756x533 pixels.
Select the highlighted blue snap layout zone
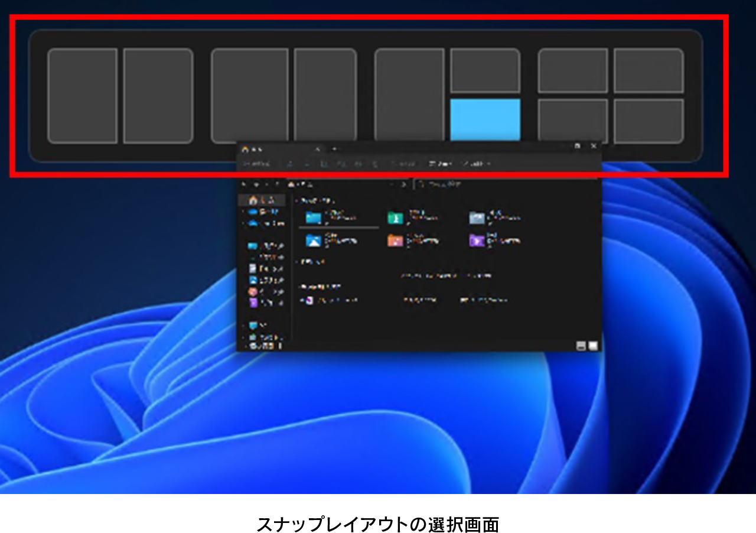[x=485, y=120]
